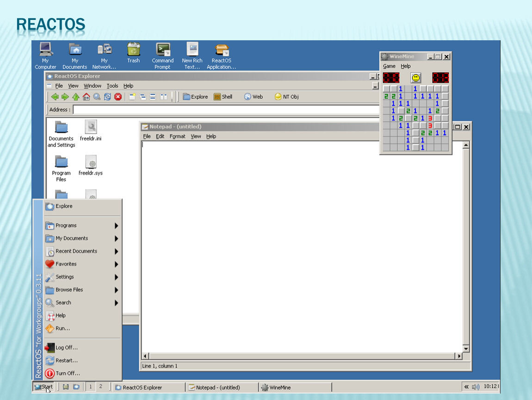This screenshot has width=532, height=400.
Task: Open the Help menu in WineMine
Action: coord(405,66)
